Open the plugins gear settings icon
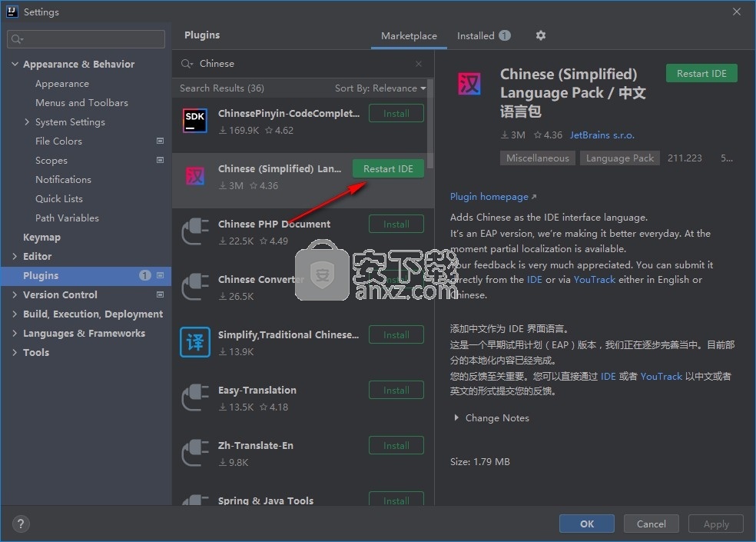Image resolution: width=756 pixels, height=542 pixels. (540, 35)
